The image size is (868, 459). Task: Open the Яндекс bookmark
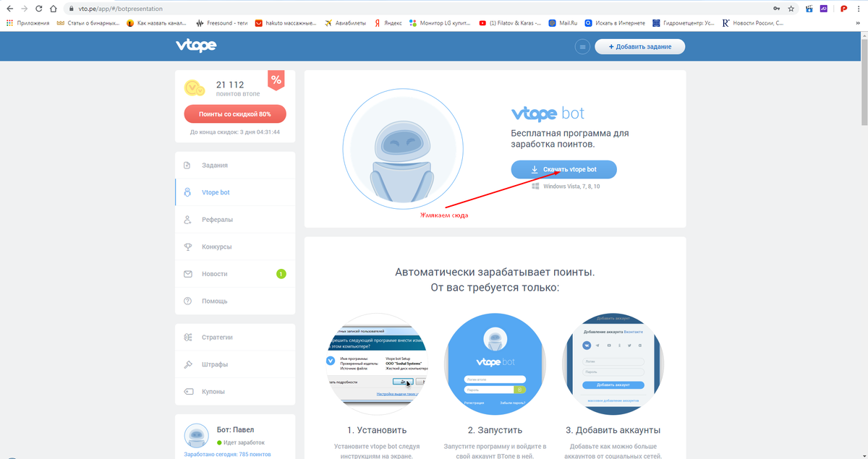388,23
